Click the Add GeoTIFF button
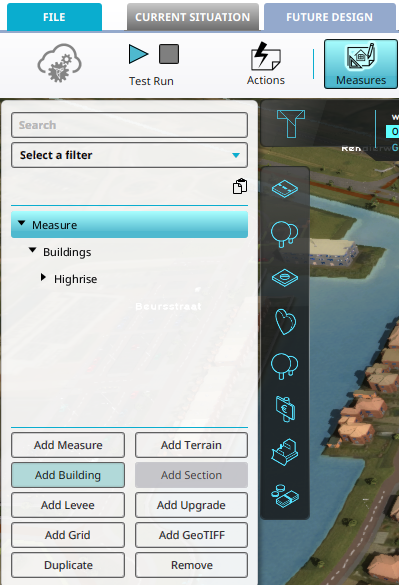Viewport: 399px width, 585px height. 191,535
